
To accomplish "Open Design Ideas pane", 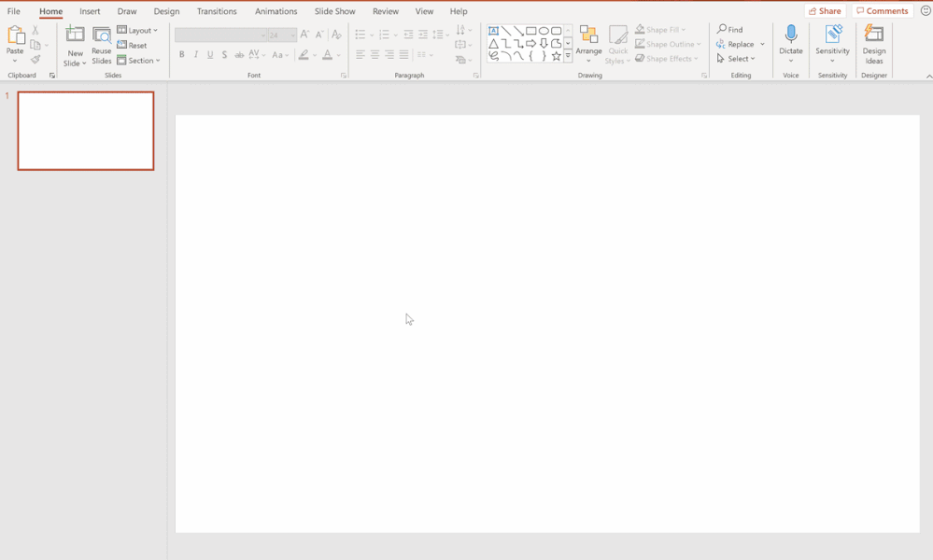I will [x=873, y=45].
